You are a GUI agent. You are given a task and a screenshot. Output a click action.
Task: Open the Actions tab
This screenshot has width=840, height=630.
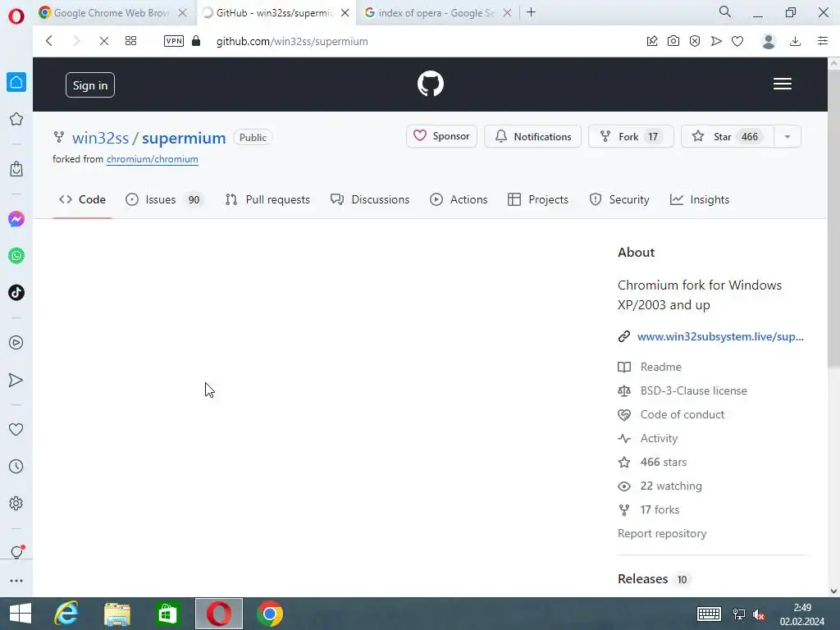(x=459, y=199)
